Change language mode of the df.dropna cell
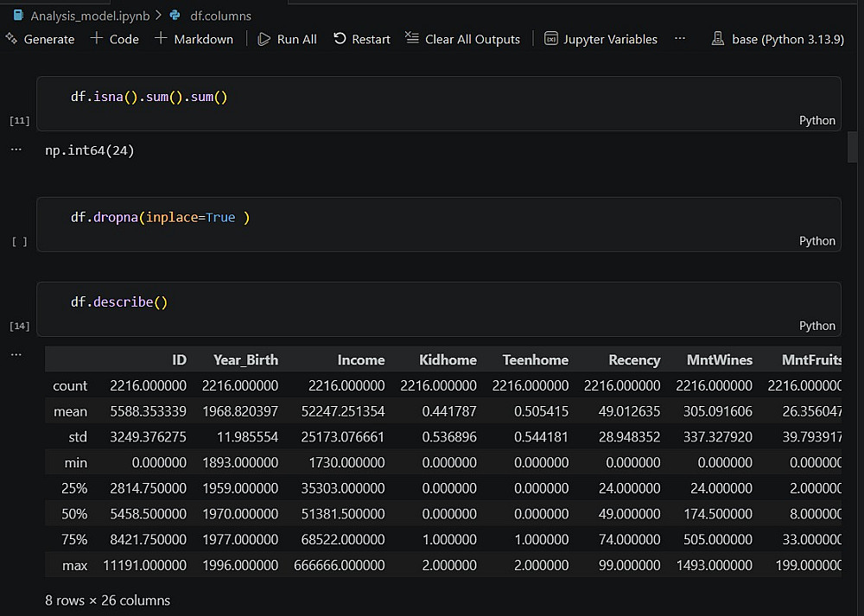This screenshot has height=616, width=864. pyautogui.click(x=816, y=241)
